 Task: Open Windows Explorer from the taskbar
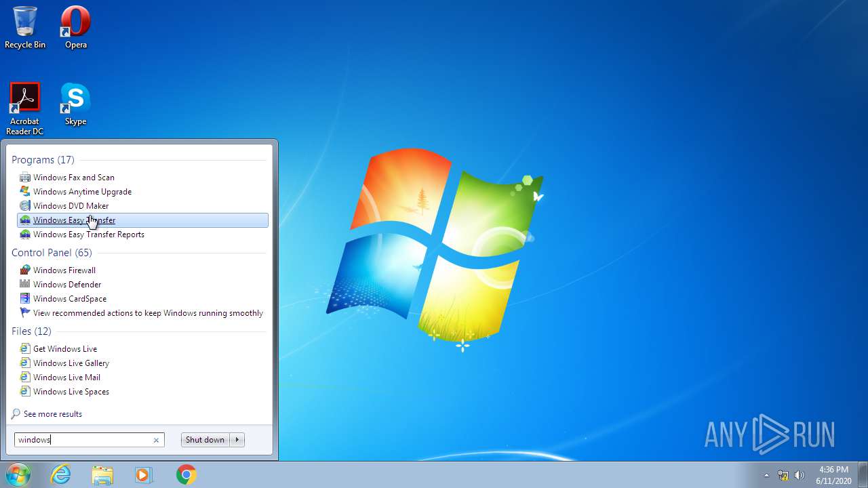(x=102, y=474)
